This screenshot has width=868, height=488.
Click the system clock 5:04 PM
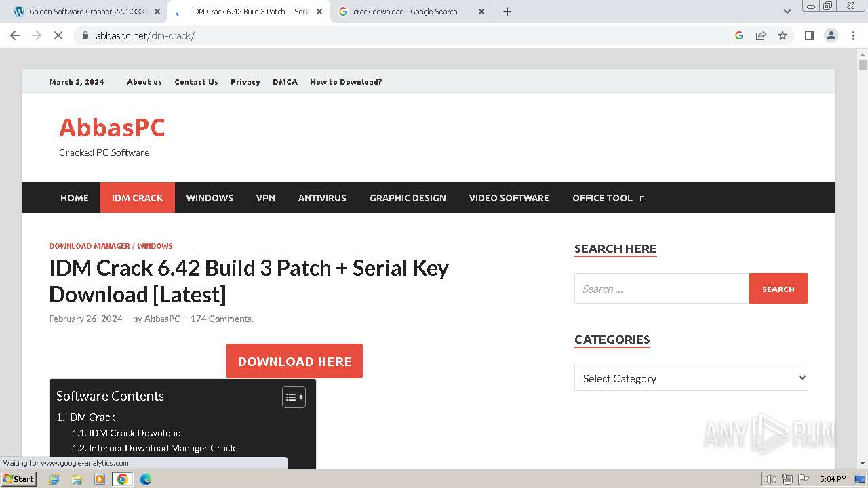click(833, 479)
